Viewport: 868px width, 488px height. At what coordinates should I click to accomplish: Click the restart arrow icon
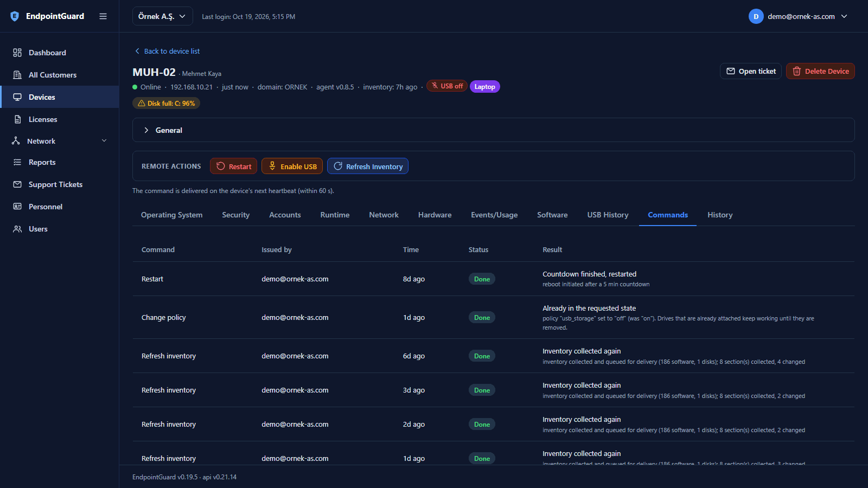point(221,166)
